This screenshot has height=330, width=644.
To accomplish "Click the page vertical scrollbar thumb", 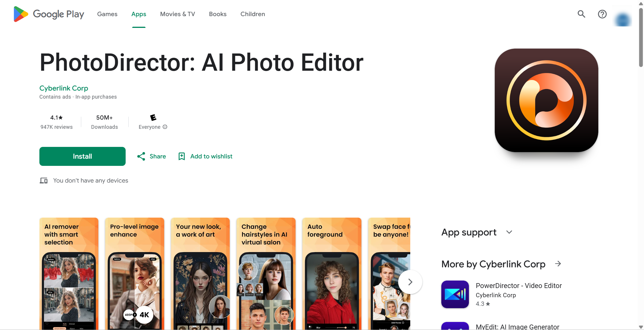I will coord(641,37).
